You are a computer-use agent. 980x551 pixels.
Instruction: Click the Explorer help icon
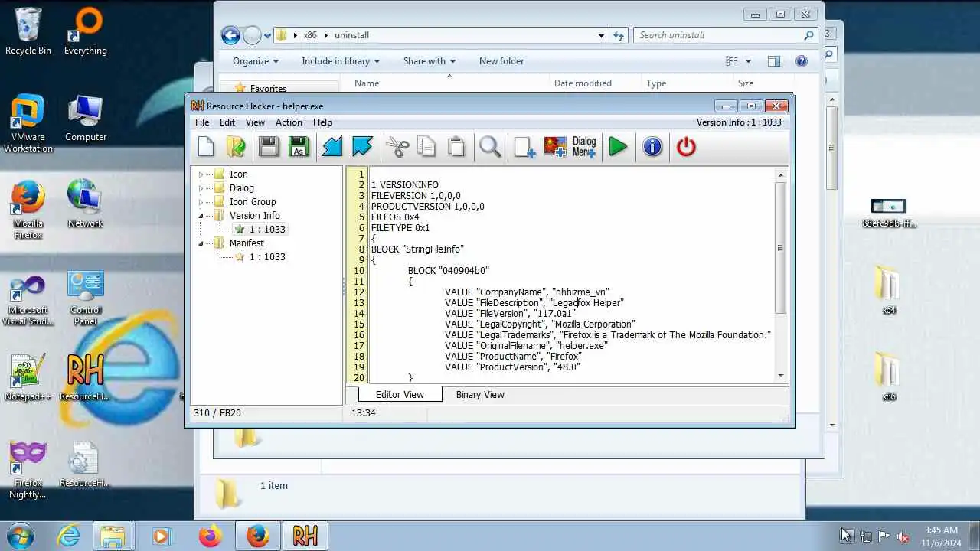pyautogui.click(x=802, y=61)
